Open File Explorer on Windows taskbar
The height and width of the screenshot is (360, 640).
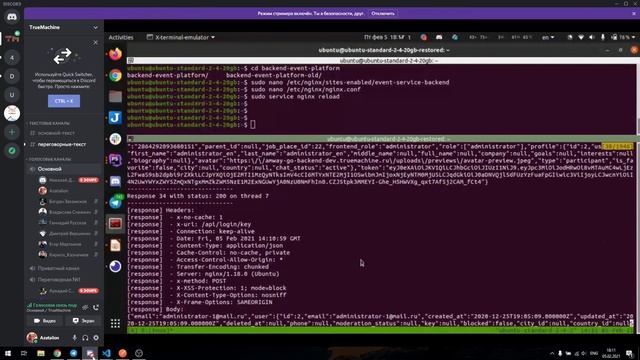[41, 353]
